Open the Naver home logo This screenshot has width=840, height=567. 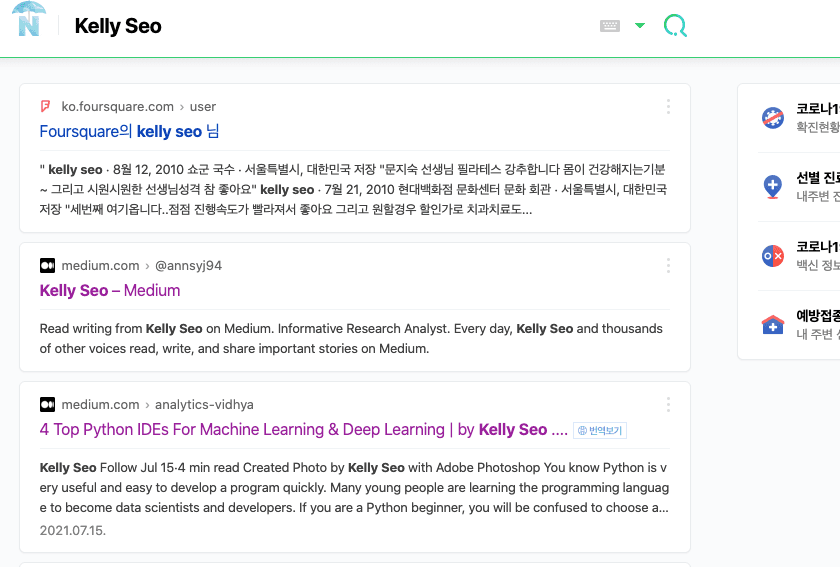pos(28,19)
